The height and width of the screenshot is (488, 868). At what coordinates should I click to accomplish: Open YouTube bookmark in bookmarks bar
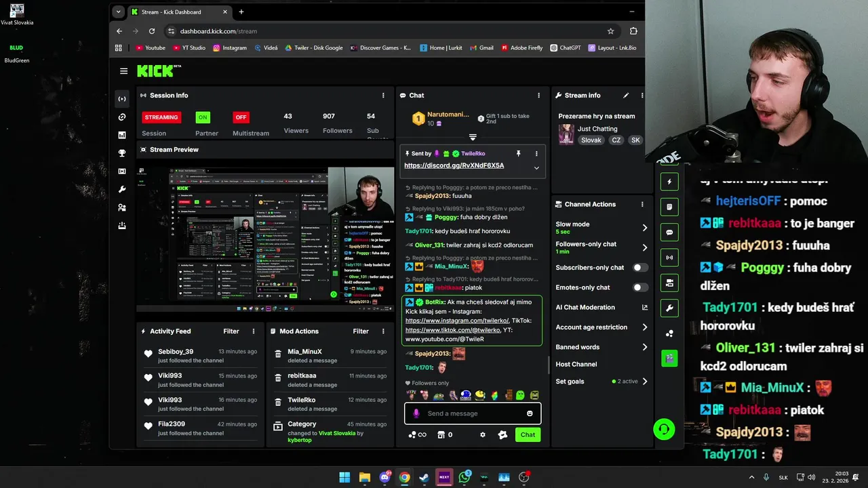point(150,48)
